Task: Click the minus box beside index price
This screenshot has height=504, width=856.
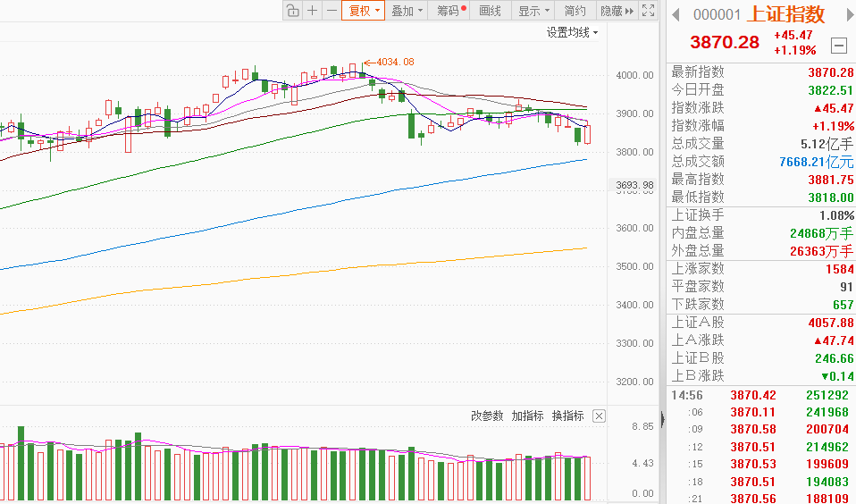Action: [x=838, y=45]
